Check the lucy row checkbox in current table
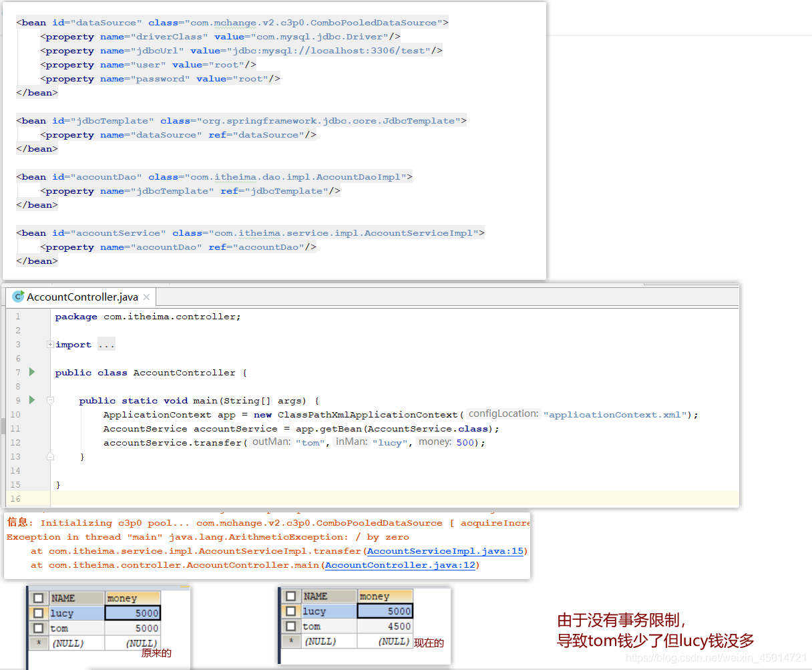This screenshot has width=812, height=670. (290, 611)
